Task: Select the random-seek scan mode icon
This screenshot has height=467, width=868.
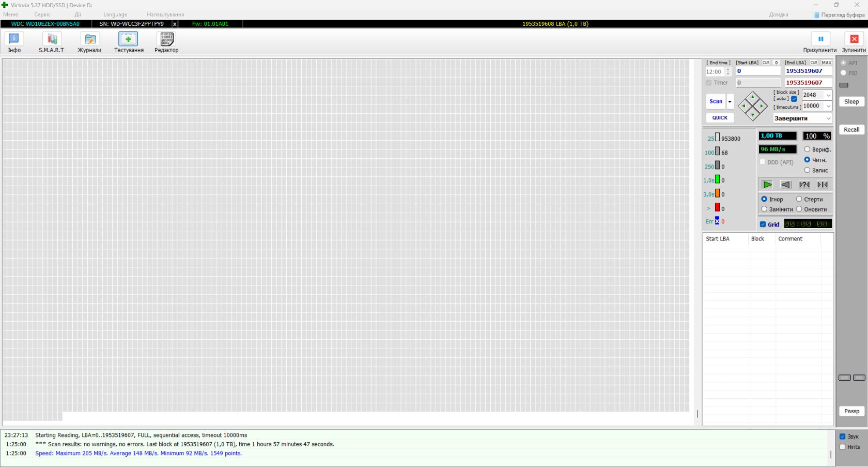Action: pyautogui.click(x=804, y=185)
